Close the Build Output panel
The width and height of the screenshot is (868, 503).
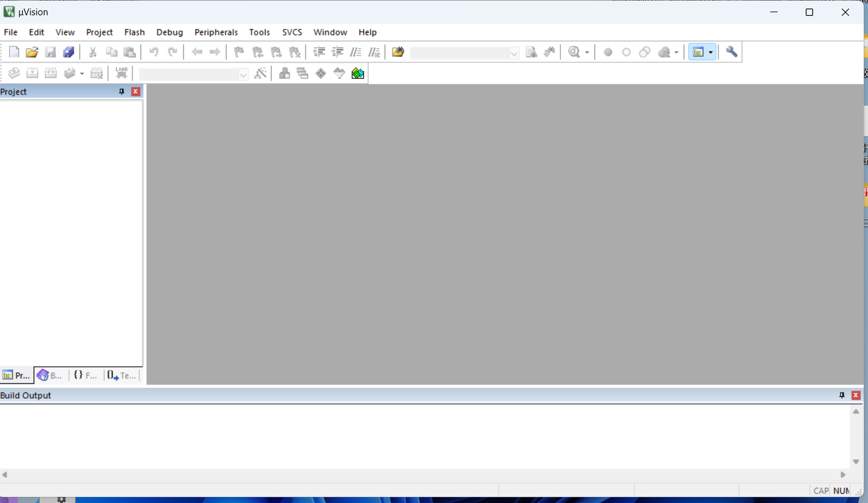(856, 396)
